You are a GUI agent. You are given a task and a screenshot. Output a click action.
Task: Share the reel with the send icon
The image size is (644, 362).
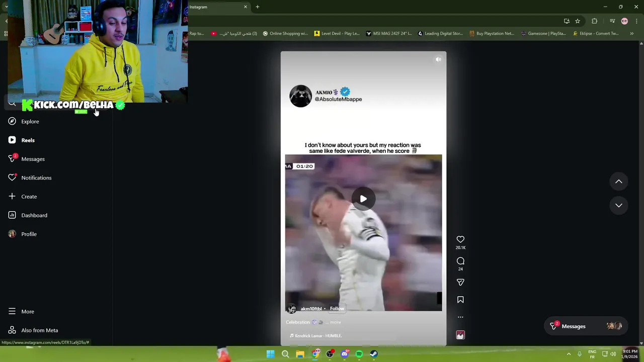coord(460,283)
